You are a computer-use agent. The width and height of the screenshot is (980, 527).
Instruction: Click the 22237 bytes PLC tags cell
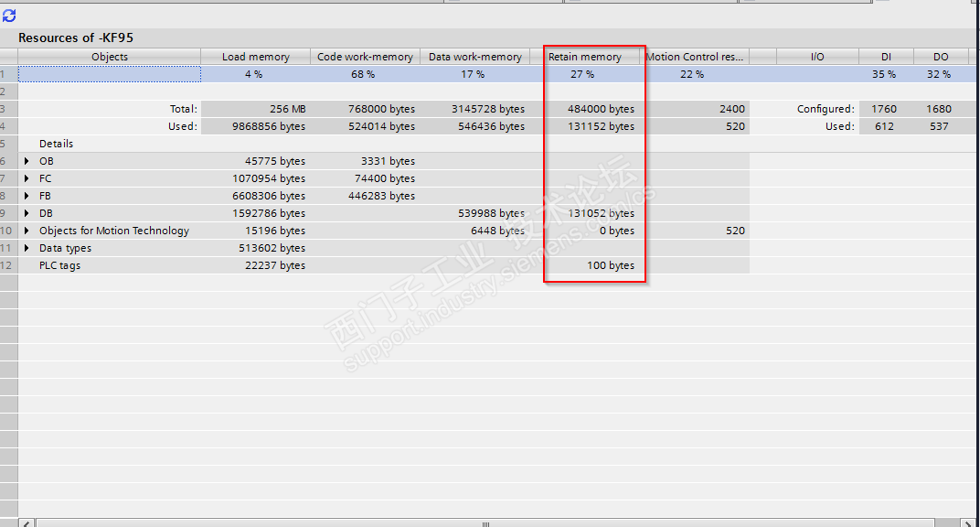click(256, 265)
